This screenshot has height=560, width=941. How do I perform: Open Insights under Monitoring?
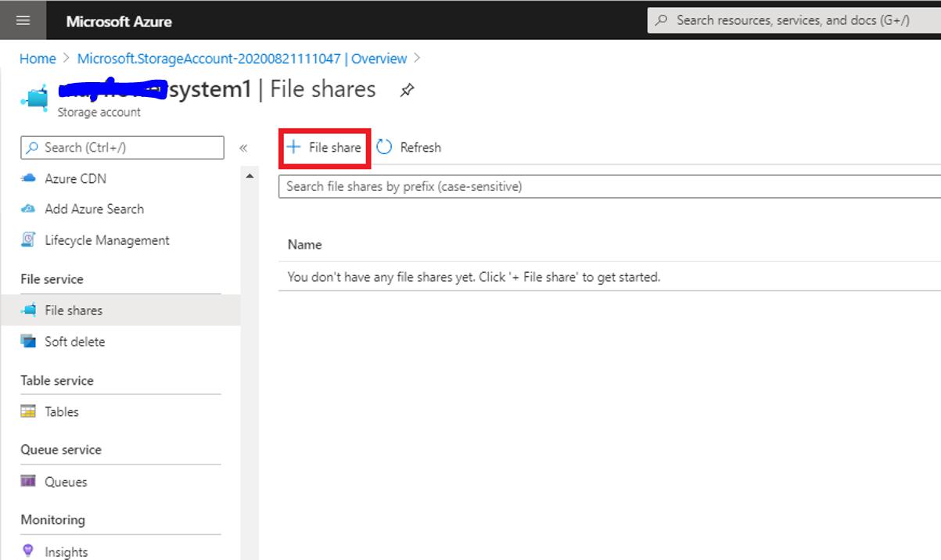(66, 551)
